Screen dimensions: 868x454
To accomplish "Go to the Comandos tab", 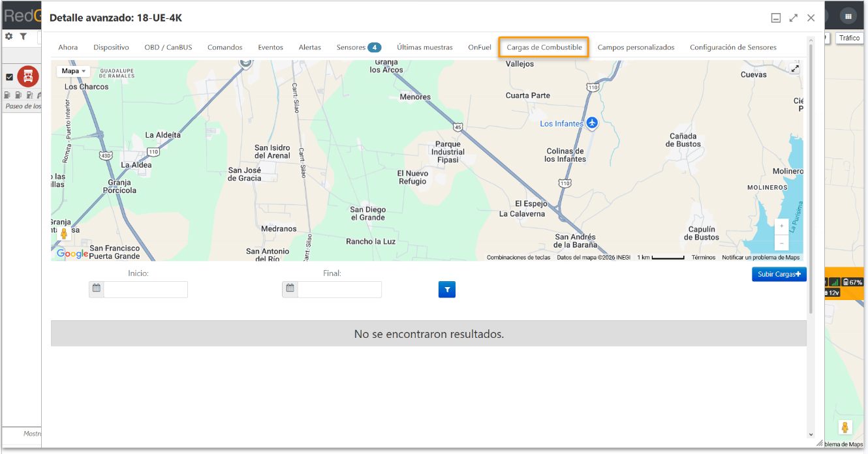I will pyautogui.click(x=225, y=48).
